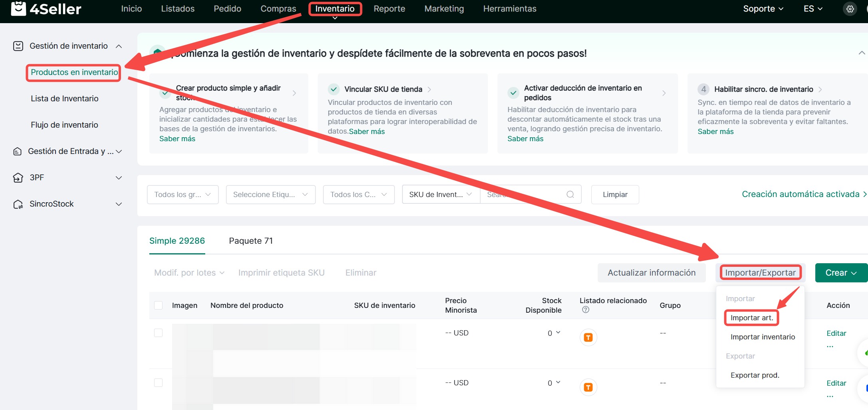
Task: Check the first product row checkbox
Action: pyautogui.click(x=159, y=333)
